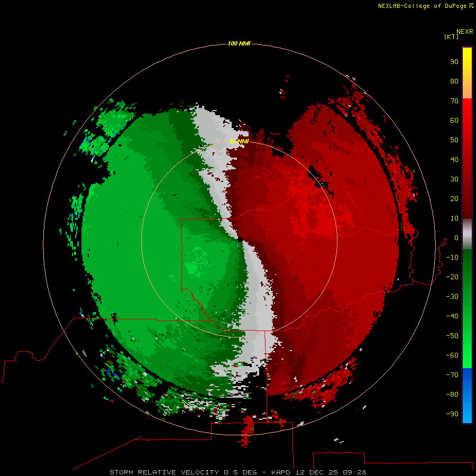
Task: Click the -40 value on the scale
Action: tap(452, 316)
